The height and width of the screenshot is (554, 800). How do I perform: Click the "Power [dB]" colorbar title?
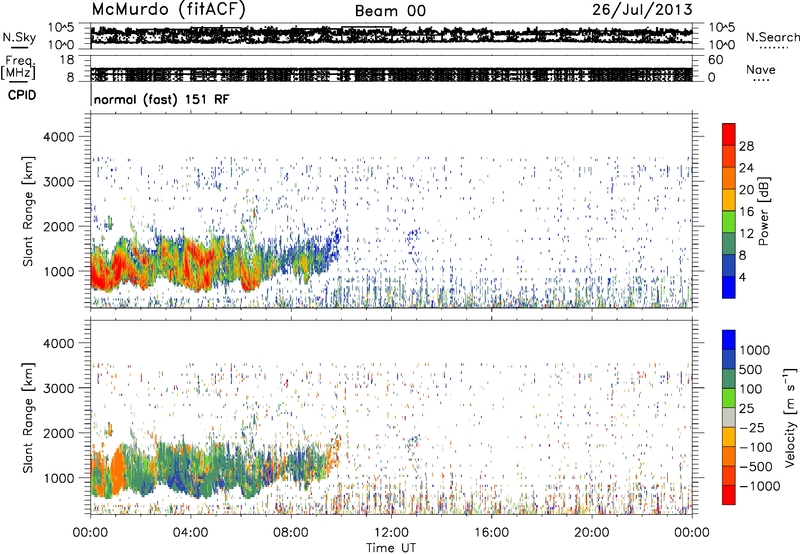(x=764, y=211)
